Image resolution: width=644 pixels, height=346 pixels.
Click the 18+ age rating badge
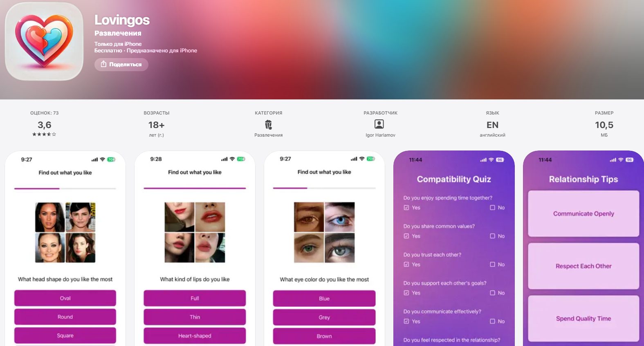click(x=156, y=125)
